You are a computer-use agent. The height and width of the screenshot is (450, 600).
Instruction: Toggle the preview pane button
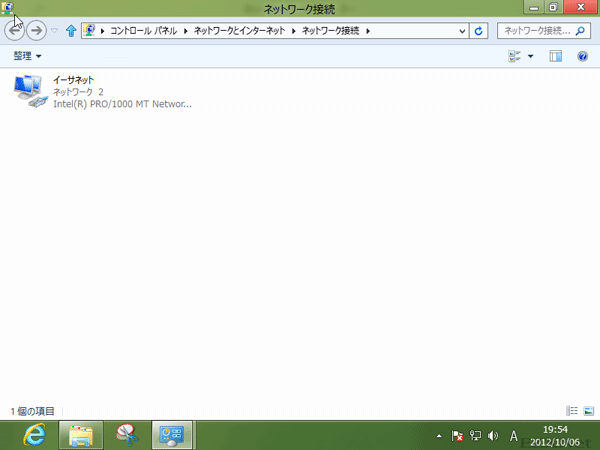pos(556,56)
